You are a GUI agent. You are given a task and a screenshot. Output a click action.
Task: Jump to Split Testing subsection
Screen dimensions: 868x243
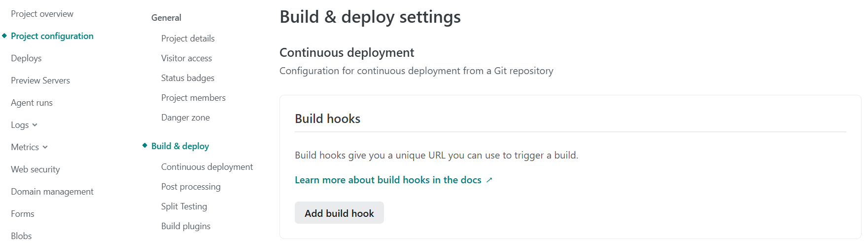(184, 206)
